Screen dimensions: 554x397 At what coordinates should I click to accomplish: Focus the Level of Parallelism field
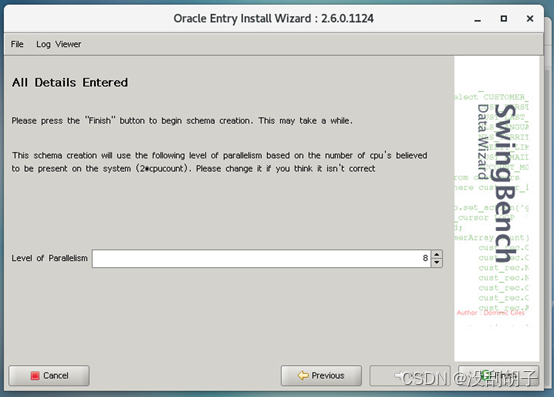tap(261, 258)
